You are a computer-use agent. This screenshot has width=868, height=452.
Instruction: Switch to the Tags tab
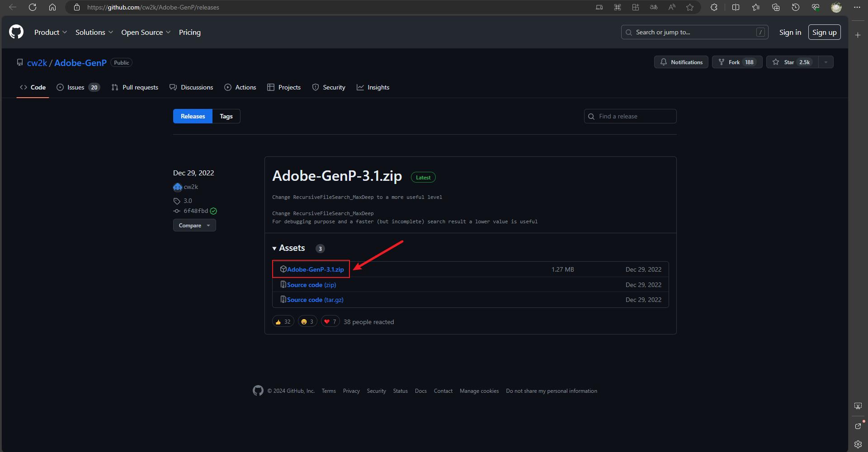tap(226, 117)
